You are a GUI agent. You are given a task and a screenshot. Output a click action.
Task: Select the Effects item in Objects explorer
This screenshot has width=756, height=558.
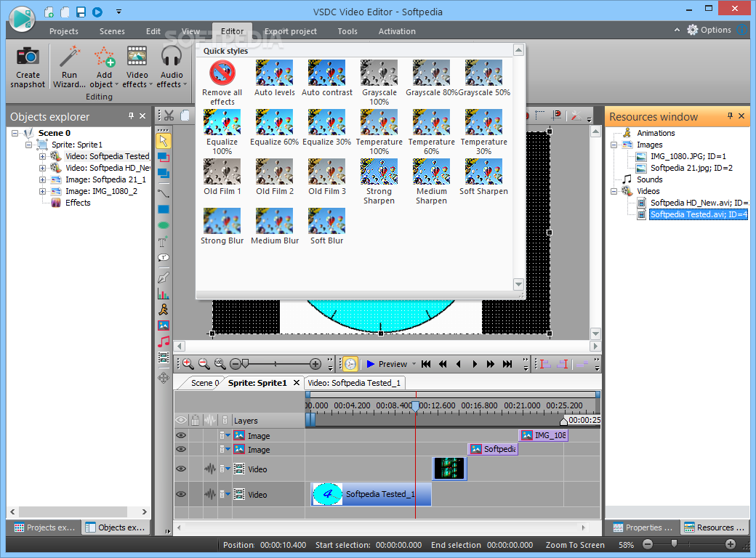coord(78,203)
